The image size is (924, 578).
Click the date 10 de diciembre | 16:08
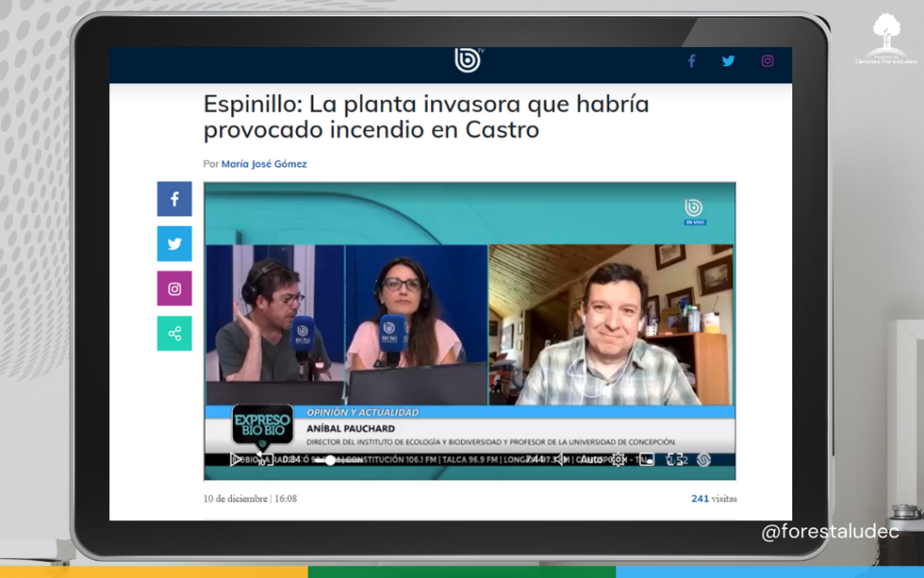(x=250, y=499)
